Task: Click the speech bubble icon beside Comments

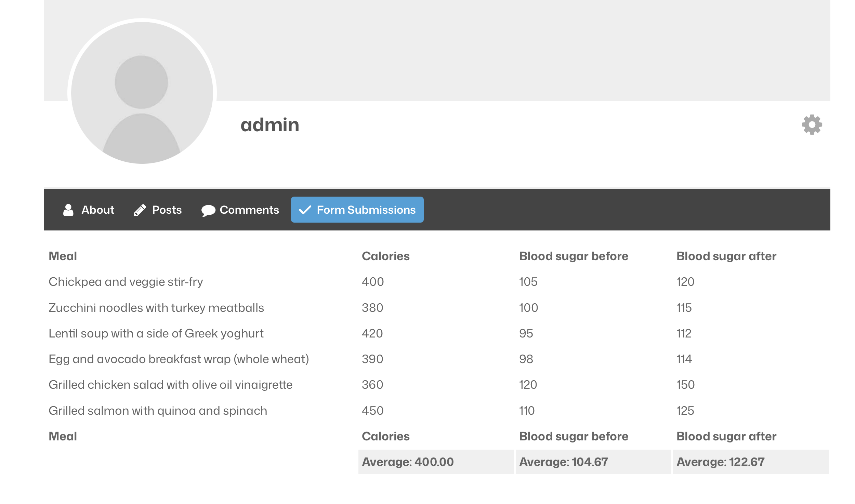Action: point(208,210)
